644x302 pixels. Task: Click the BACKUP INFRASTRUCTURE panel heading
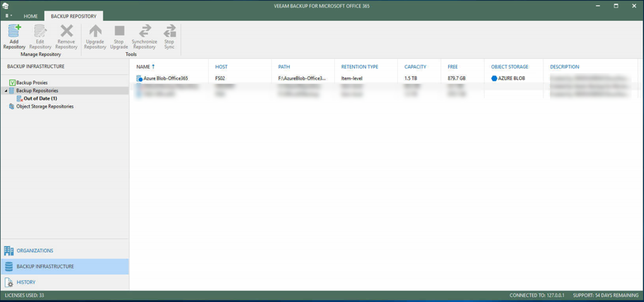click(36, 66)
